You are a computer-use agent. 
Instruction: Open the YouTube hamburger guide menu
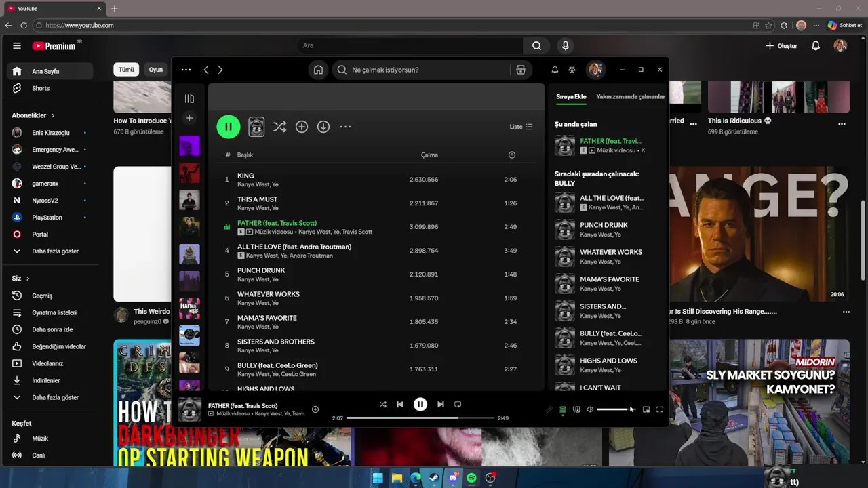[17, 45]
